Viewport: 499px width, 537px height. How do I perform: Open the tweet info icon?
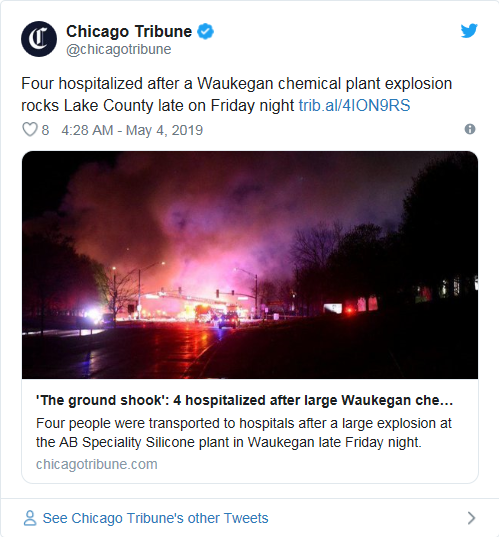[x=470, y=129]
